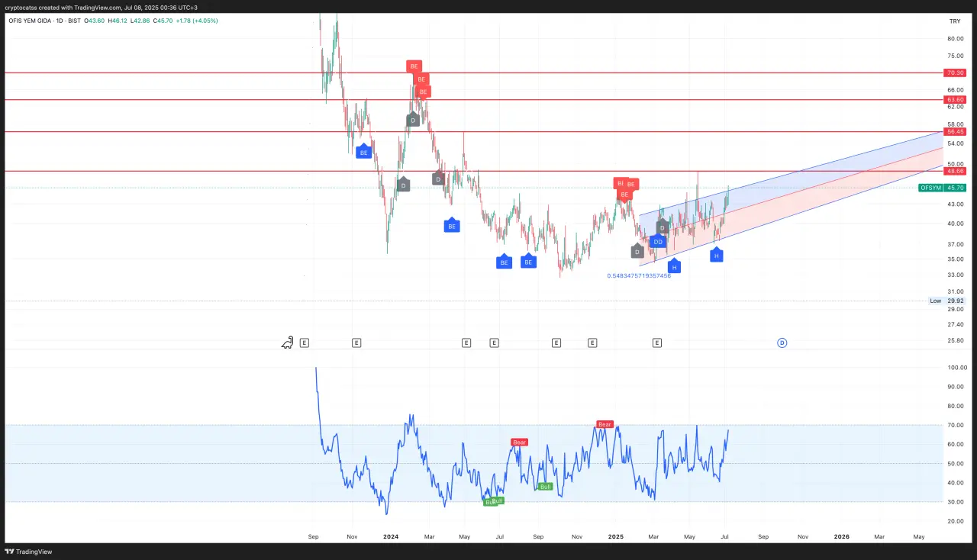Click the TRY currency label on price axis

click(954, 21)
